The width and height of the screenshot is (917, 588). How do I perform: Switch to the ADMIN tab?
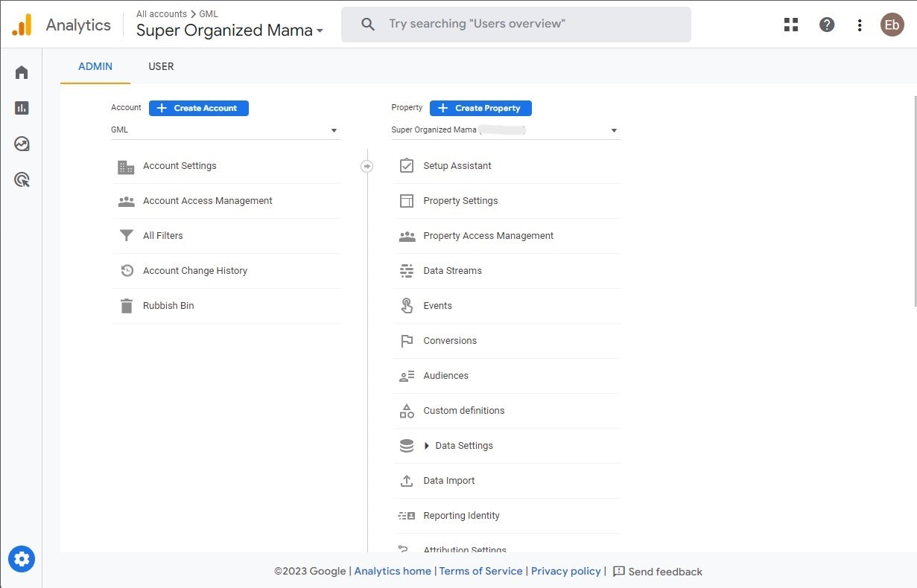(x=95, y=66)
